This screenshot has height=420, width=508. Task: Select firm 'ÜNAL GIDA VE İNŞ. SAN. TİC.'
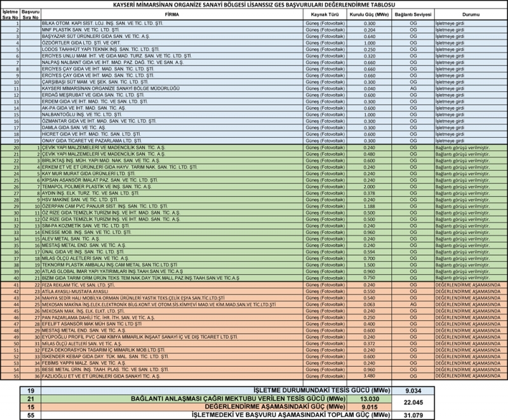pyautogui.click(x=83, y=252)
